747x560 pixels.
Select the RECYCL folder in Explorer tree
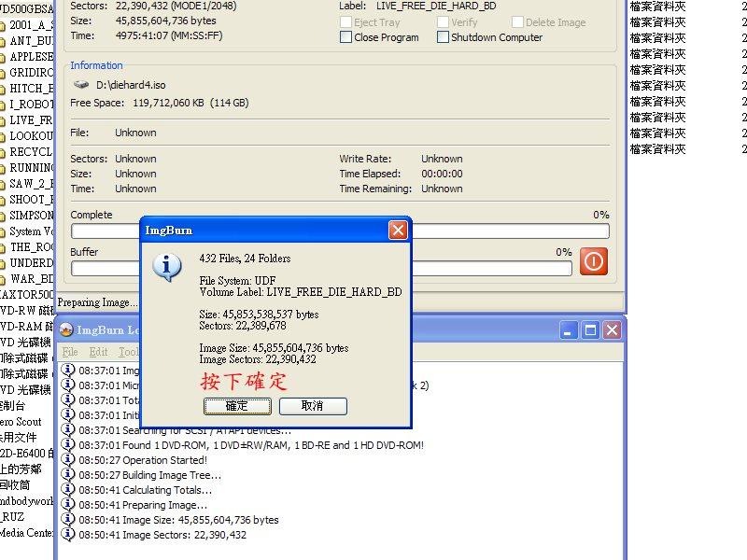click(32, 152)
